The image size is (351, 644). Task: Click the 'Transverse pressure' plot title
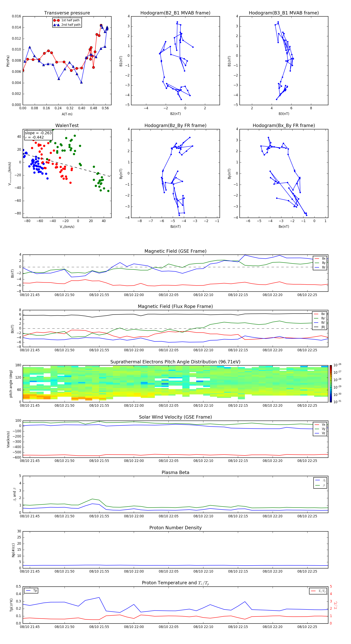click(x=67, y=13)
